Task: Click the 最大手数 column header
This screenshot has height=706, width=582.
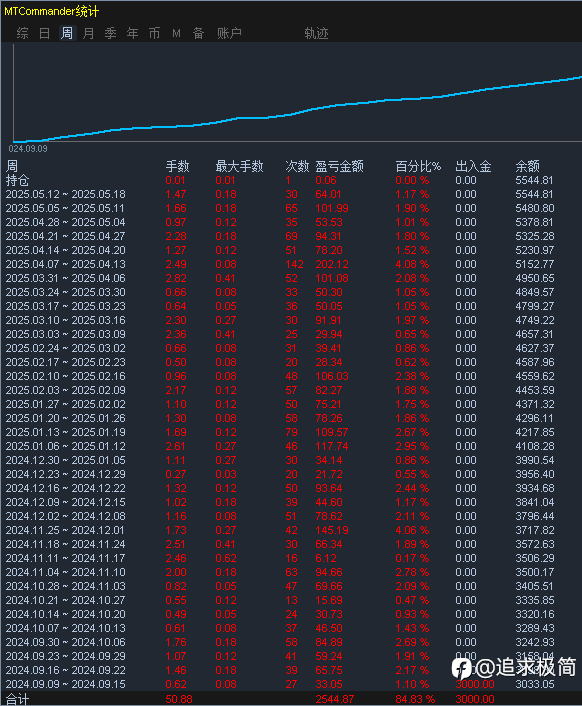Action: (x=239, y=167)
